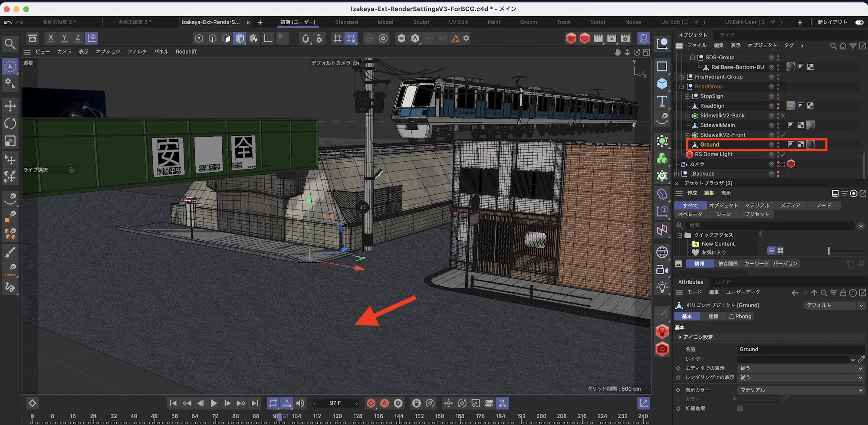Viewport: 868px width, 425px height.
Task: Click the Text spline tool icon
Action: pos(662,101)
